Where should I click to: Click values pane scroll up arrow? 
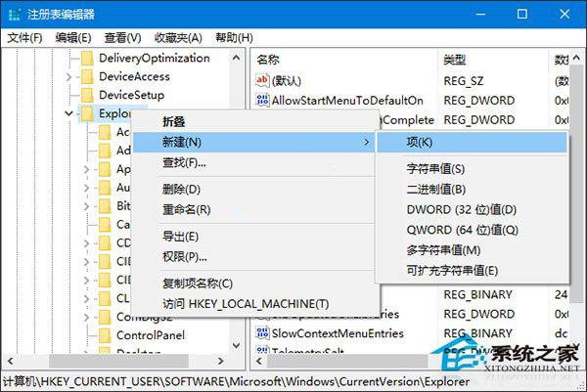coord(576,58)
